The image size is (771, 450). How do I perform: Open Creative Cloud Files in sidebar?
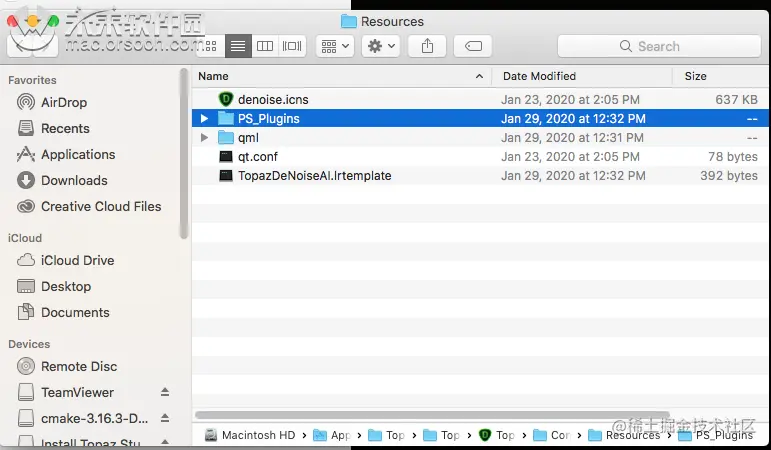click(x=101, y=207)
